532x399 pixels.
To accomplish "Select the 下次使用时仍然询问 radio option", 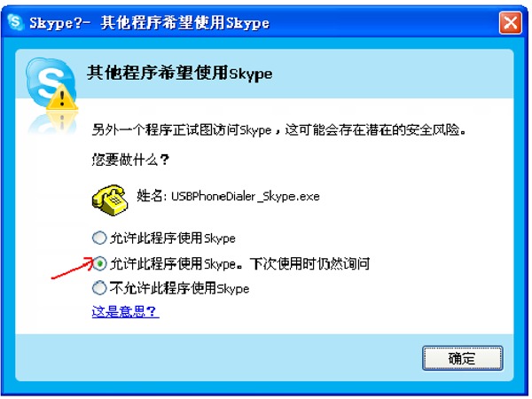I will pos(99,263).
